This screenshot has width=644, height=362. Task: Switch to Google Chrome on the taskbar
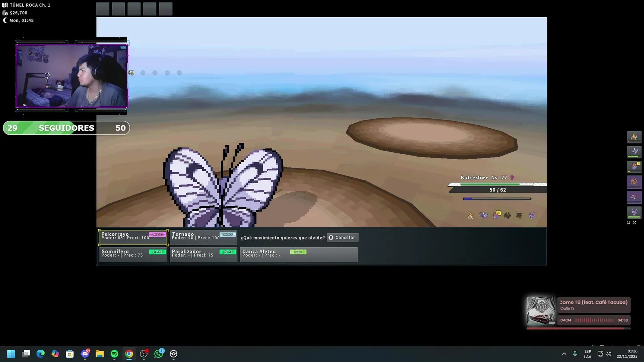point(129,354)
